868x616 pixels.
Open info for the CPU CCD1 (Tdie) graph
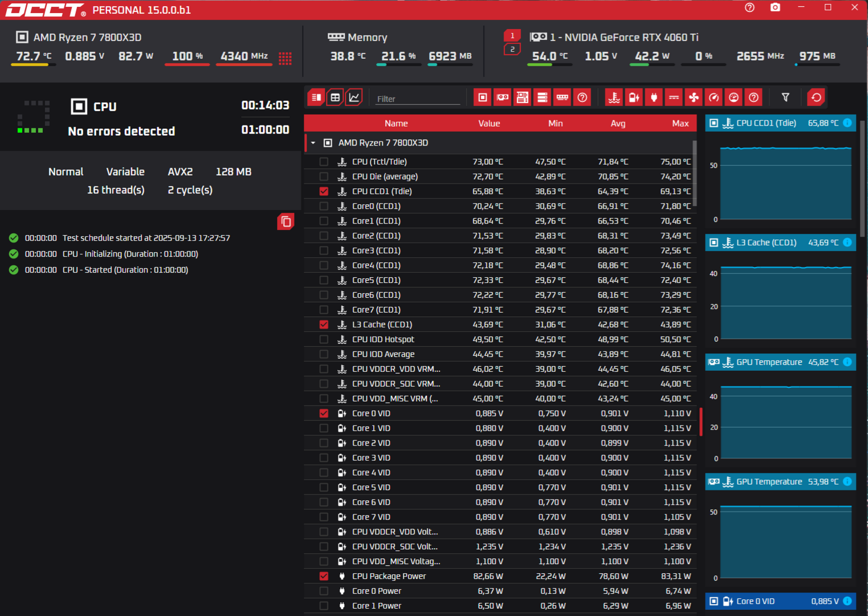coord(847,123)
